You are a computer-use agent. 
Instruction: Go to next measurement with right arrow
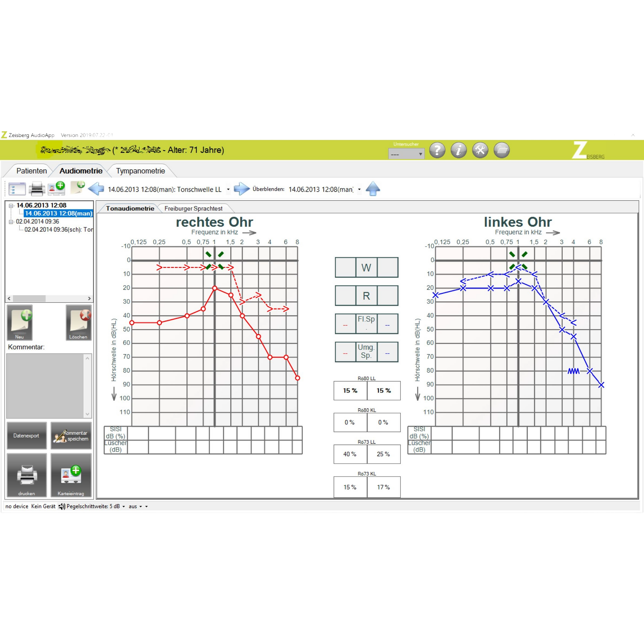coord(242,189)
